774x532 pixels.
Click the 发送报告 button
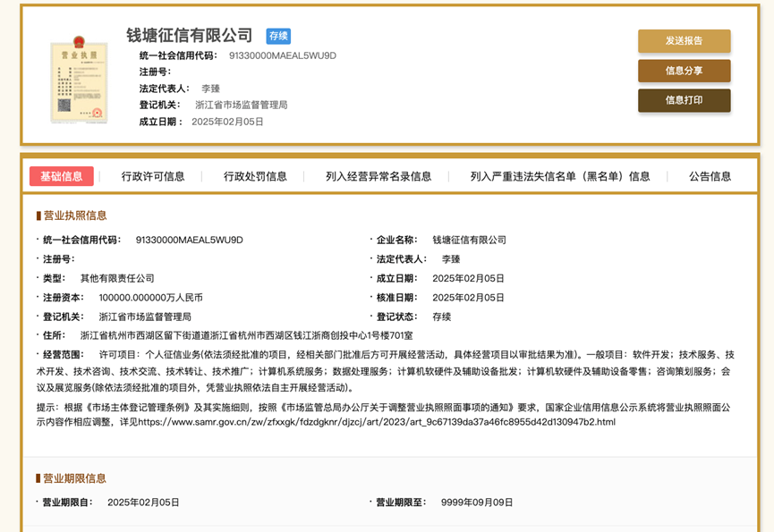point(684,41)
